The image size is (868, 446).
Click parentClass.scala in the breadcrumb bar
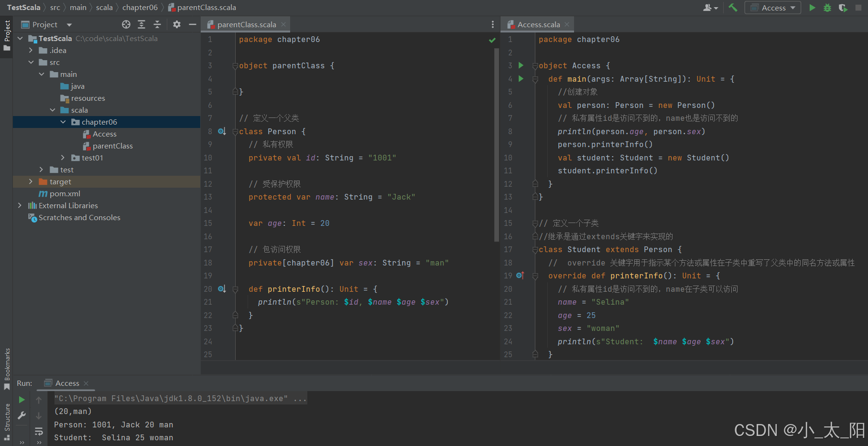202,8
